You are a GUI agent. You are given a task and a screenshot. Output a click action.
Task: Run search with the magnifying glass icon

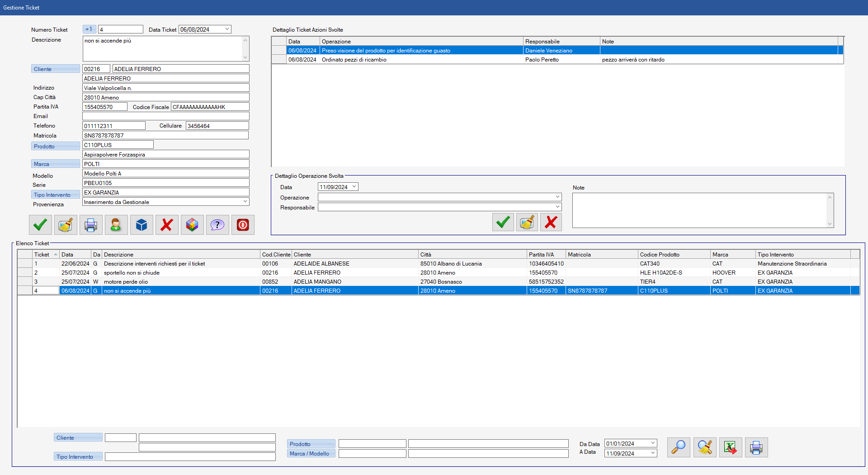(678, 447)
